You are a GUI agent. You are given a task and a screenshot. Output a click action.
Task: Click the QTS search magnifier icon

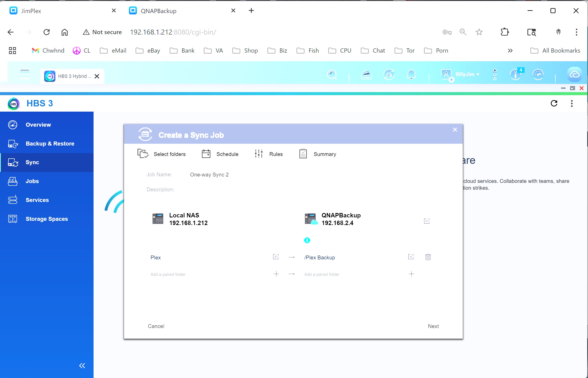[332, 74]
